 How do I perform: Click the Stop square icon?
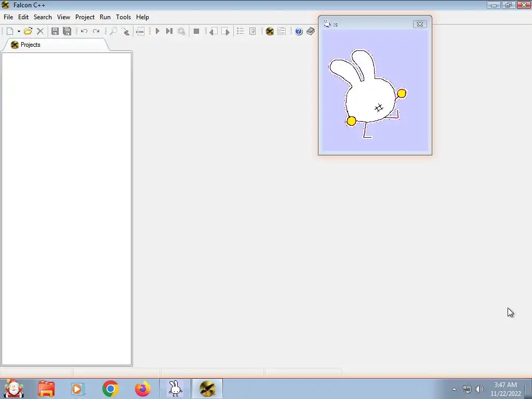click(196, 31)
